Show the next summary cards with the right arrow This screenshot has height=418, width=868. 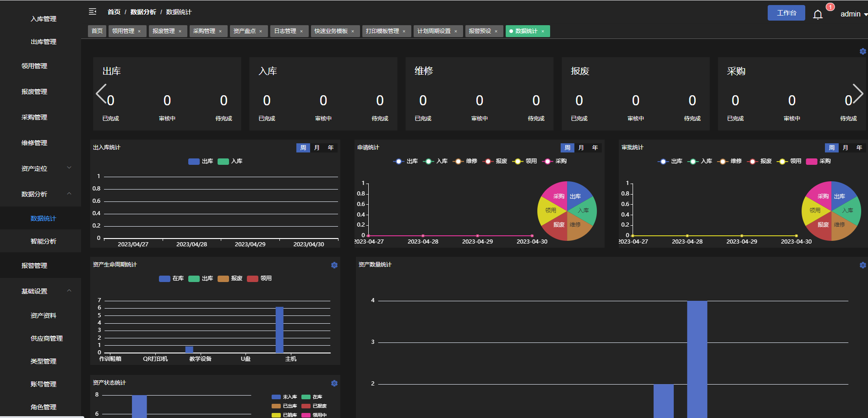point(858,94)
